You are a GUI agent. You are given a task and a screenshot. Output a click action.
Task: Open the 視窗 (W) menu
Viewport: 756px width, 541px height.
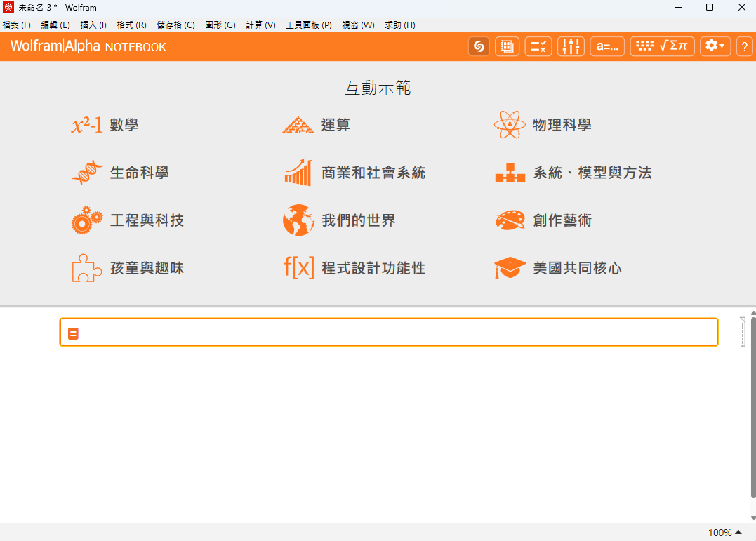358,25
